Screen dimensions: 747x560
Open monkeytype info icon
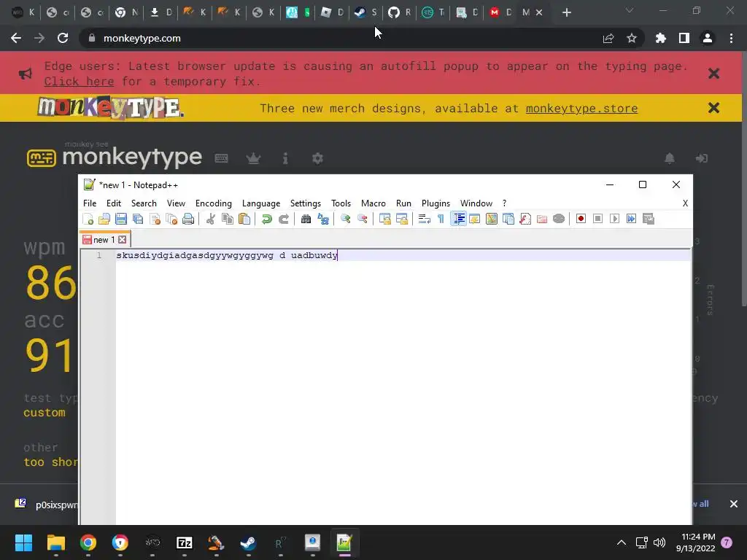(285, 158)
